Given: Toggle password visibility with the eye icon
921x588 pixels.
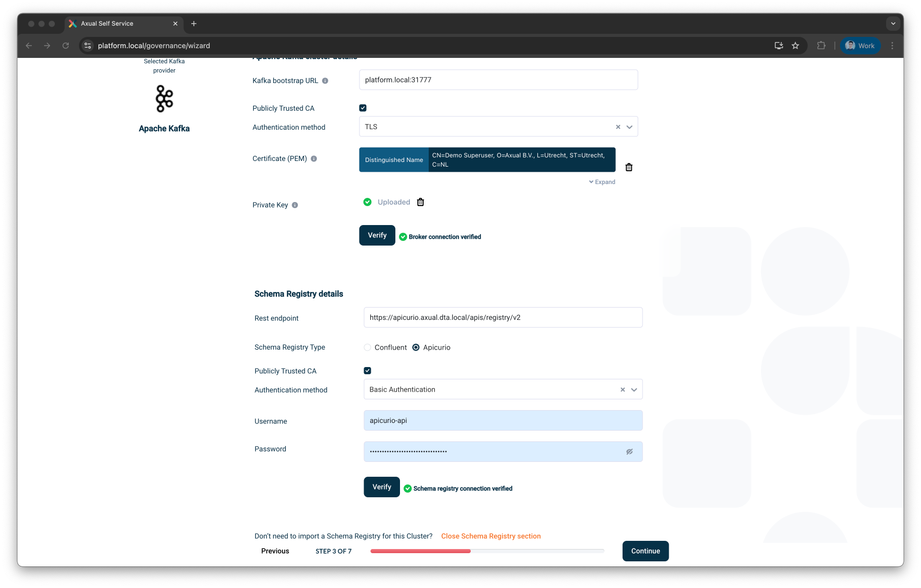Looking at the screenshot, I should [x=629, y=452].
